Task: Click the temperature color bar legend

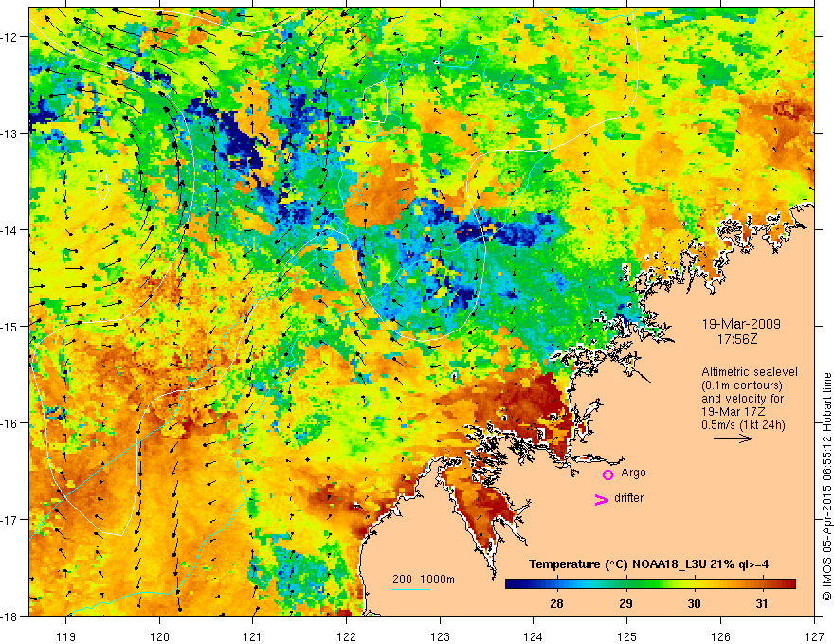Action: tap(650, 584)
